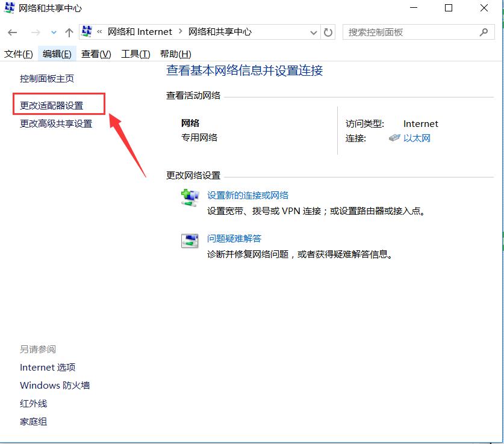Open the 编辑 menu
Viewport: 504px width, 444px height.
pyautogui.click(x=57, y=53)
